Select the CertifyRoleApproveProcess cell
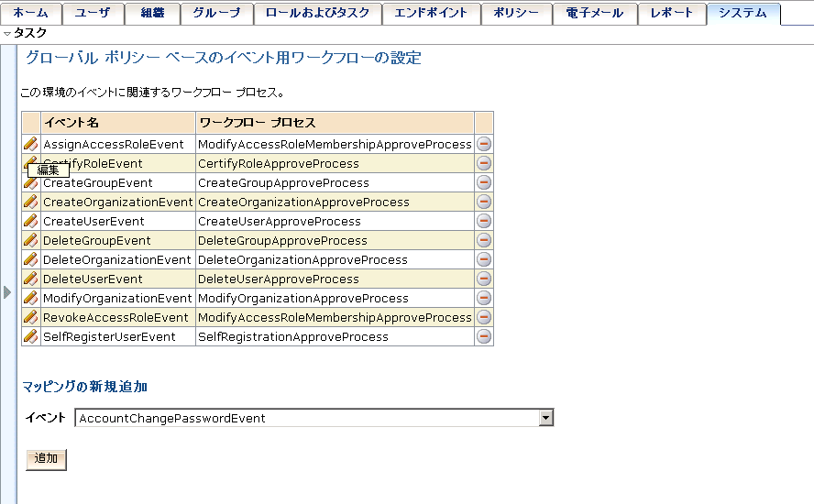The width and height of the screenshot is (814, 504). (x=335, y=163)
